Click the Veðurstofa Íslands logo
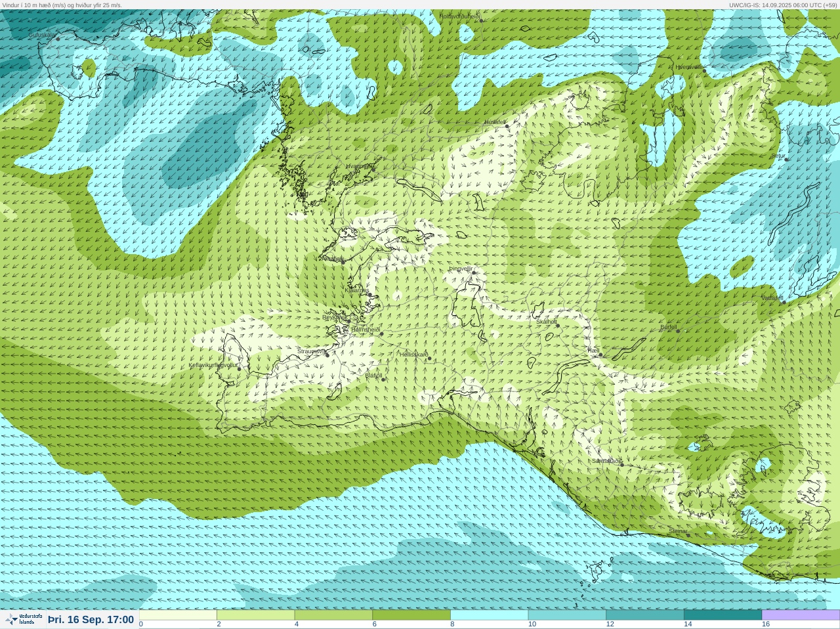The image size is (840, 629). [x=24, y=619]
